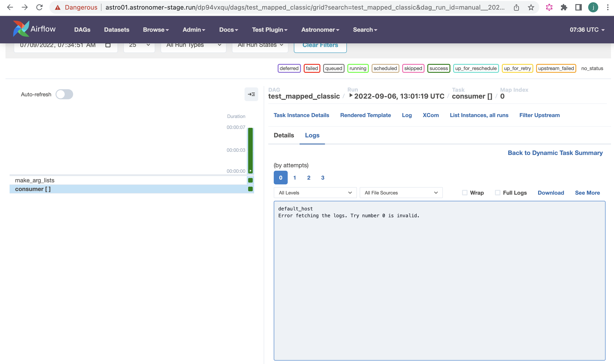
Task: Click the GraphQL extension icon in the browser toolbar
Action: point(549,7)
